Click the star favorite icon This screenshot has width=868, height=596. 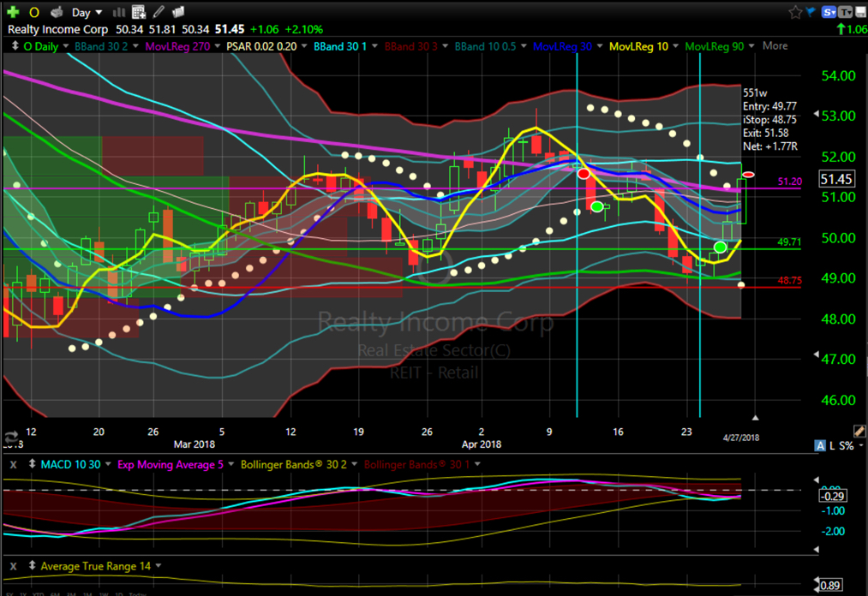[x=795, y=12]
